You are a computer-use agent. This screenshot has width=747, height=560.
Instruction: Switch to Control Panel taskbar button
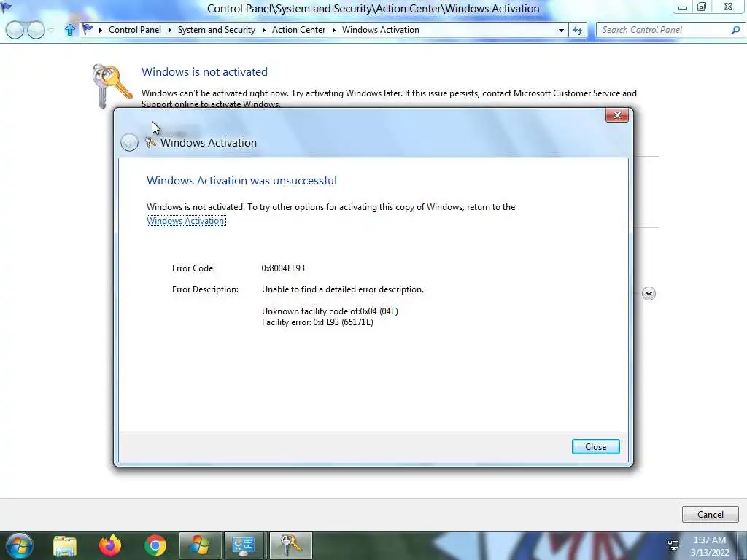click(245, 545)
